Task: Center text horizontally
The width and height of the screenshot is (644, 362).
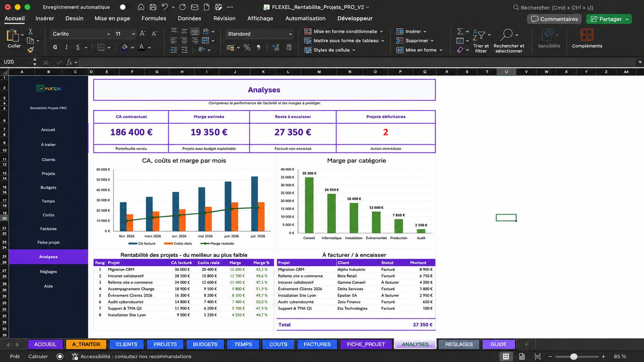Action: tap(184, 41)
